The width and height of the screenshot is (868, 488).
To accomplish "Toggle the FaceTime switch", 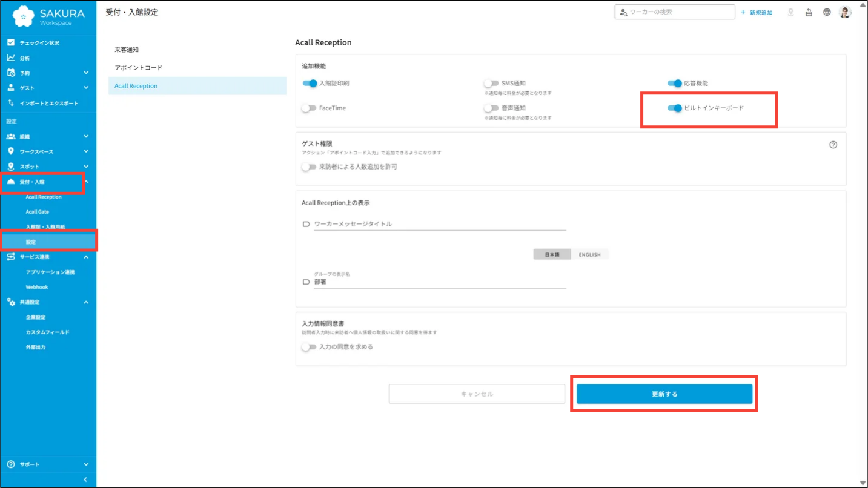I will click(x=309, y=108).
